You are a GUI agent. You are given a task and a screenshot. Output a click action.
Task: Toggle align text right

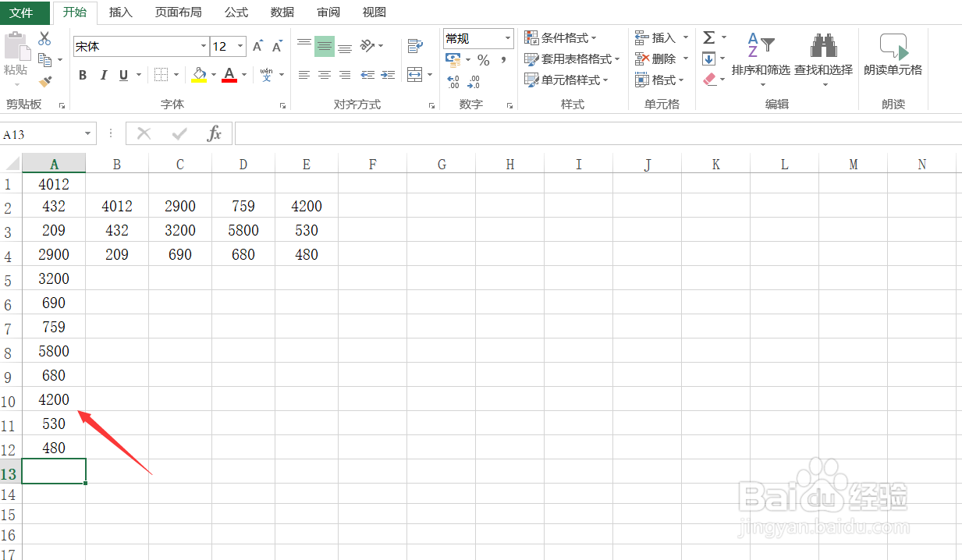tap(345, 75)
